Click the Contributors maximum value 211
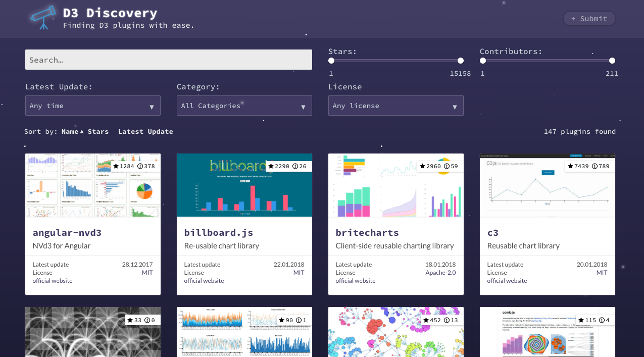Screen dimensions: 644x357 pyautogui.click(x=612, y=74)
